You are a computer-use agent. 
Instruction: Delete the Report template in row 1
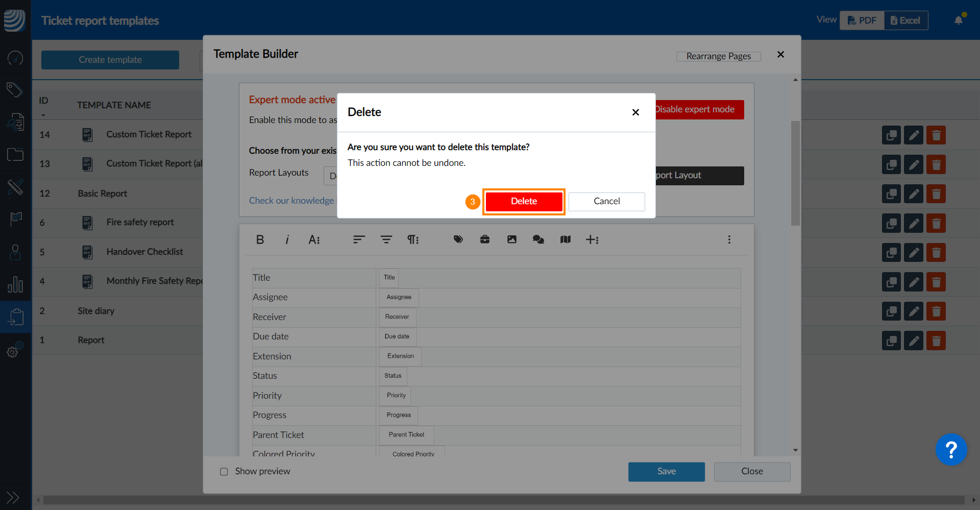tap(936, 341)
